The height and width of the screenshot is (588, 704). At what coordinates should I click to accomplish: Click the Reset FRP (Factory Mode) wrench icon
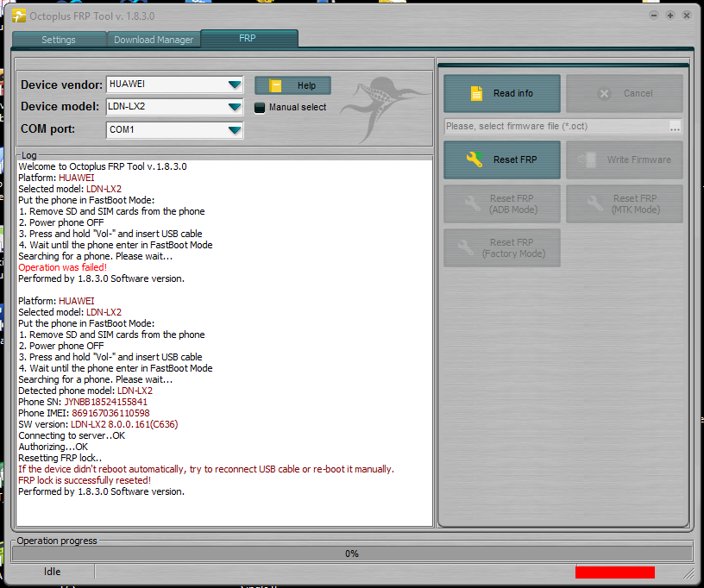coord(465,247)
